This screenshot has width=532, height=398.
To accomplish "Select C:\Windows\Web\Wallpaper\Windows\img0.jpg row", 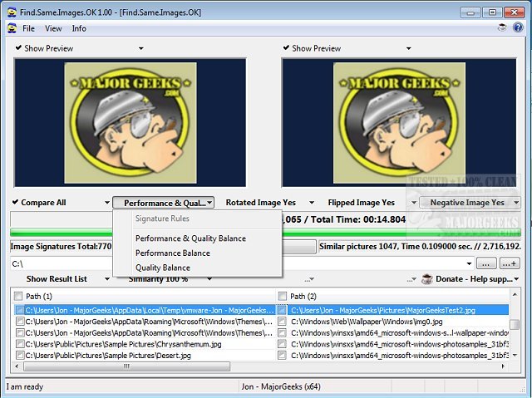I will click(367, 322).
